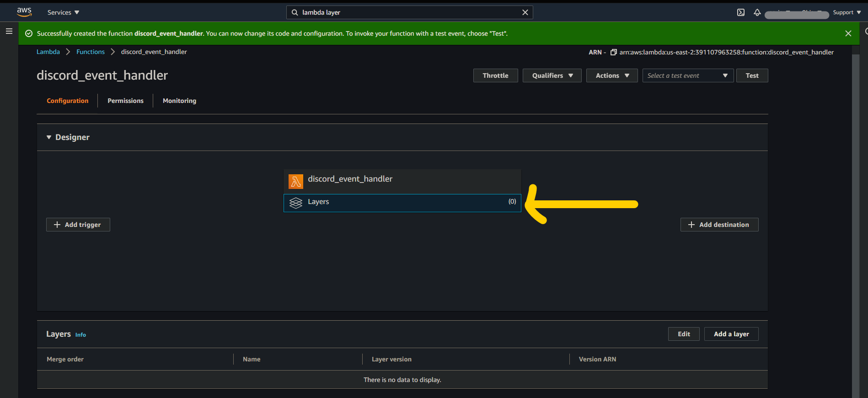Switch to the Configuration tab

(x=68, y=101)
